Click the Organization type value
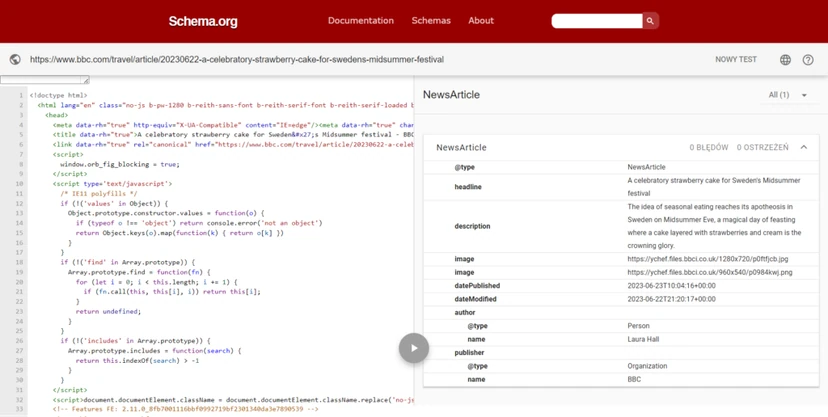Screen dimensions: 828x417 (647, 366)
